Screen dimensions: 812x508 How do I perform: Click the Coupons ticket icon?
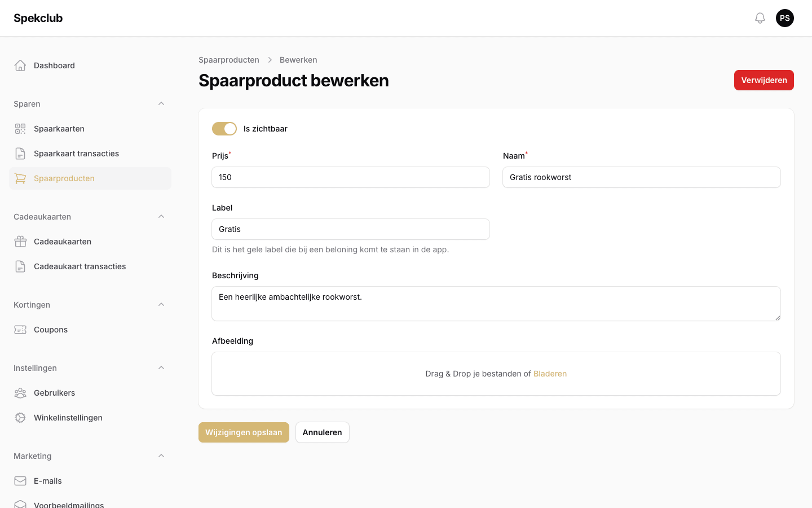[20, 330]
